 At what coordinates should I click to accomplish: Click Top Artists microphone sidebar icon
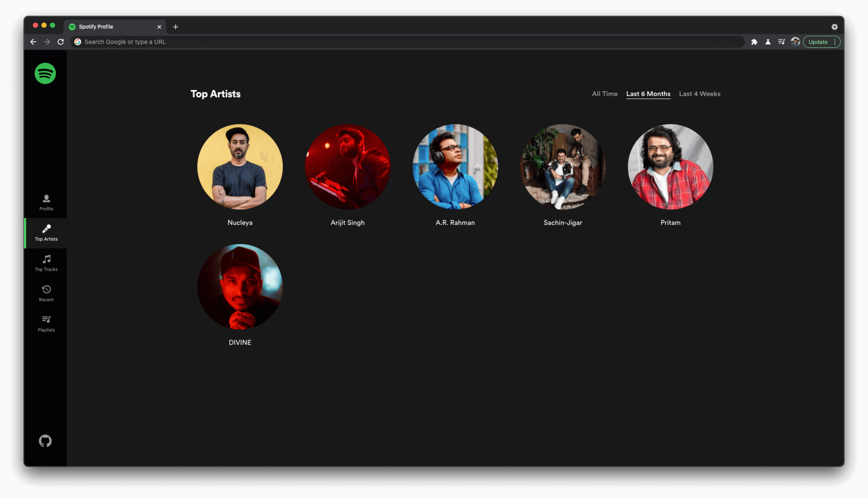pyautogui.click(x=46, y=229)
